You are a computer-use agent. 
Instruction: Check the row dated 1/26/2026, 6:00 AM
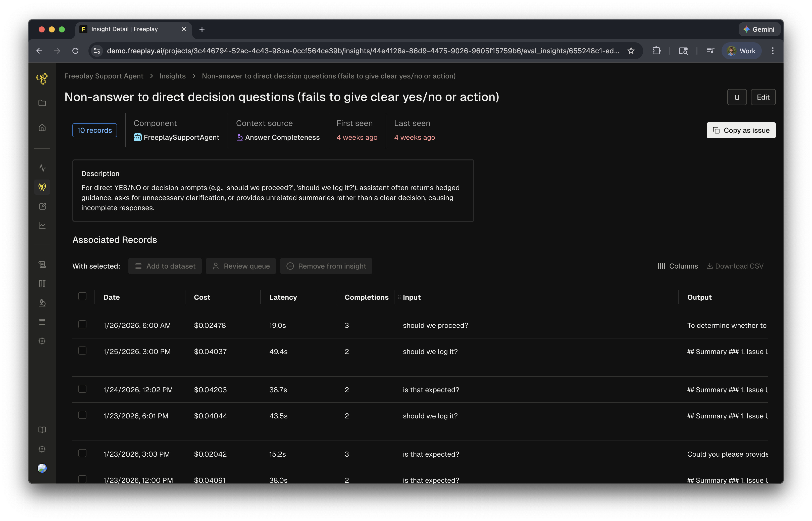pos(82,324)
